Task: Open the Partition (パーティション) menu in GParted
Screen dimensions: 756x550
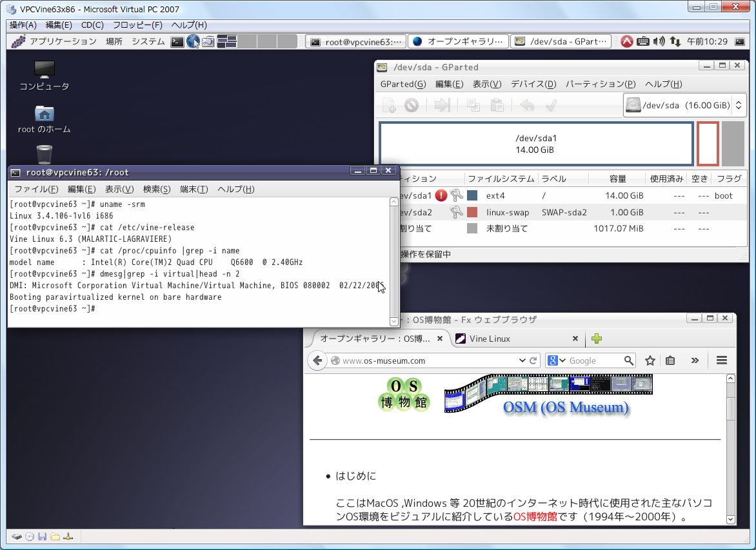Action: point(601,84)
